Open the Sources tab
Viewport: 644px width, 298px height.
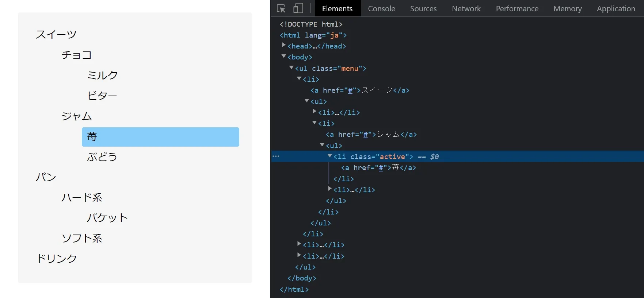pos(423,8)
